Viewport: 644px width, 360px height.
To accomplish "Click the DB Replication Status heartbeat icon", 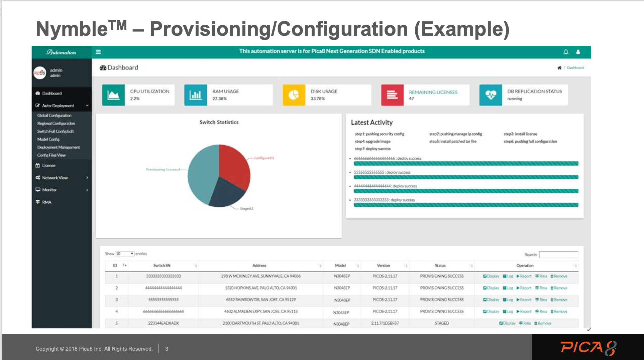I will (x=491, y=95).
